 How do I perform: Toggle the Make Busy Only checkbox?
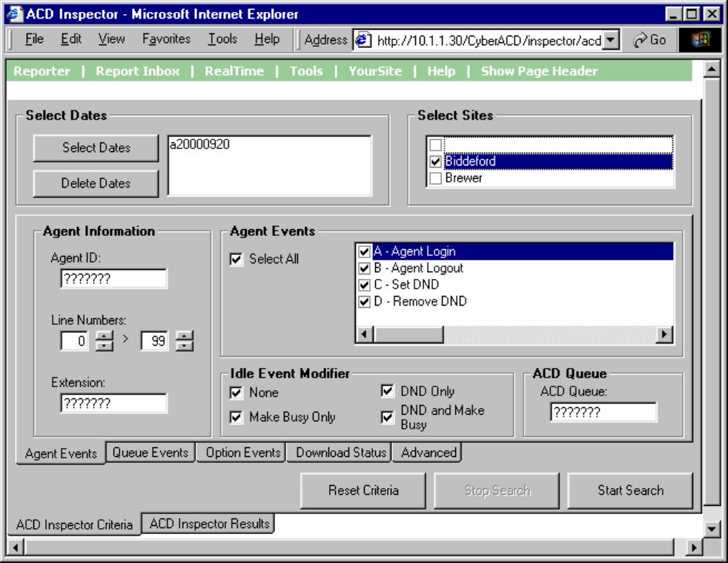point(236,417)
